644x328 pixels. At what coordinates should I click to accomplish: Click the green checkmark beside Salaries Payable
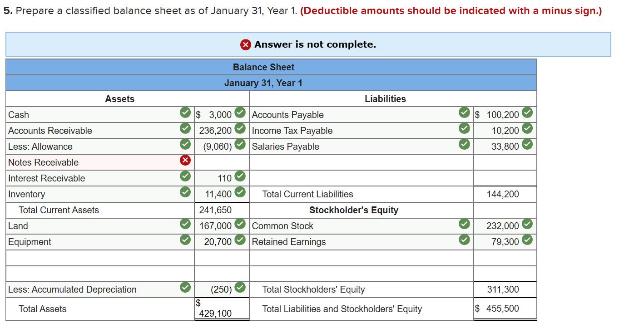(x=464, y=144)
